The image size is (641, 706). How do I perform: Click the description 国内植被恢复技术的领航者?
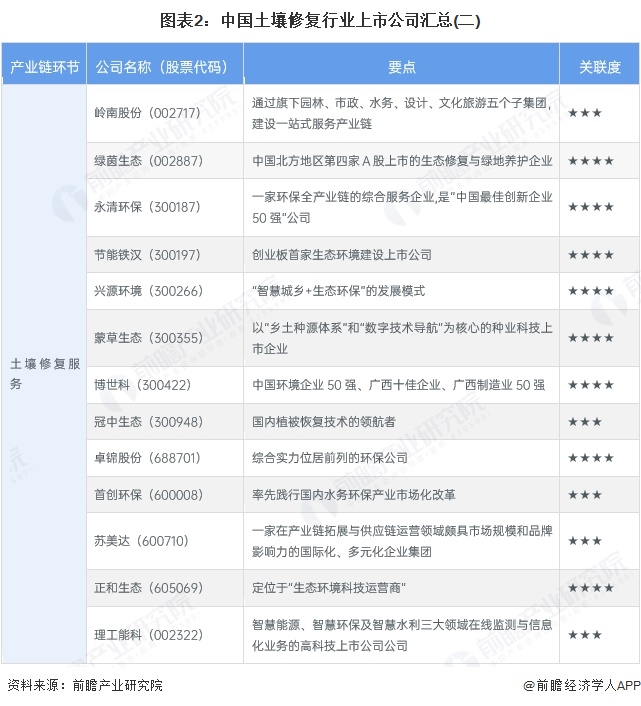324,422
